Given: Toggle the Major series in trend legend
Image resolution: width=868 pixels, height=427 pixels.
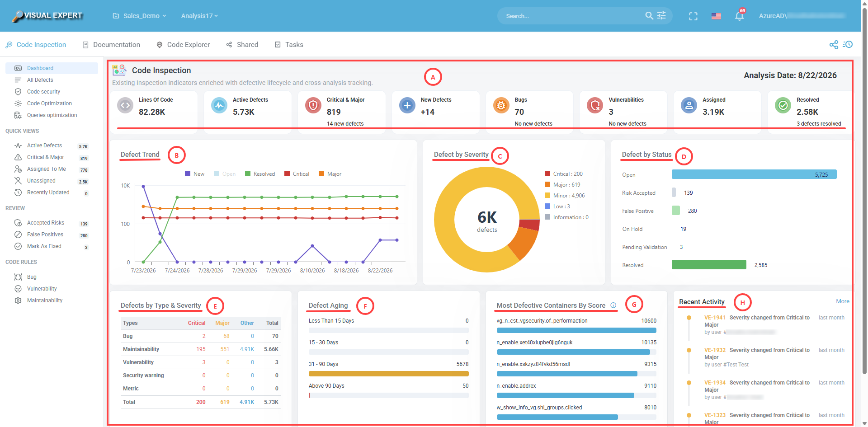Looking at the screenshot, I should tap(330, 174).
